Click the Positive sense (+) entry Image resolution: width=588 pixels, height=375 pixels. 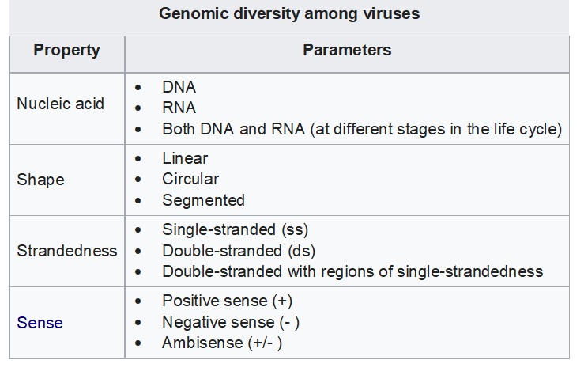pos(228,301)
